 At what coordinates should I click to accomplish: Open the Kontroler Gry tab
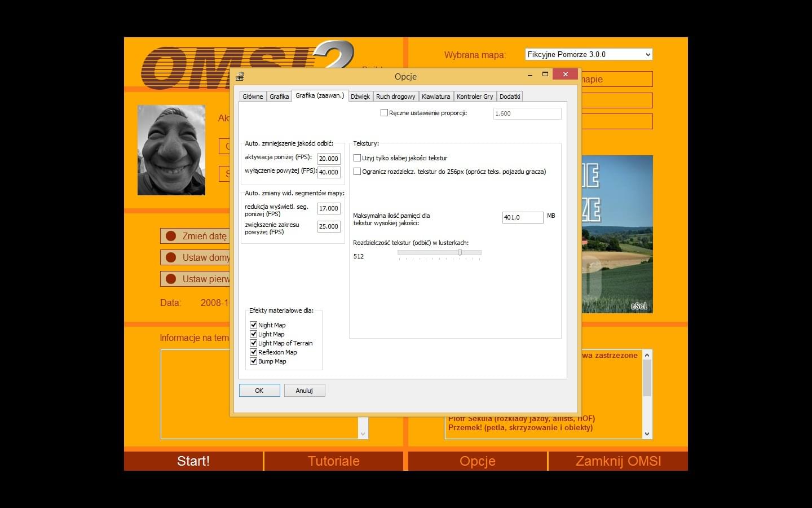(475, 97)
